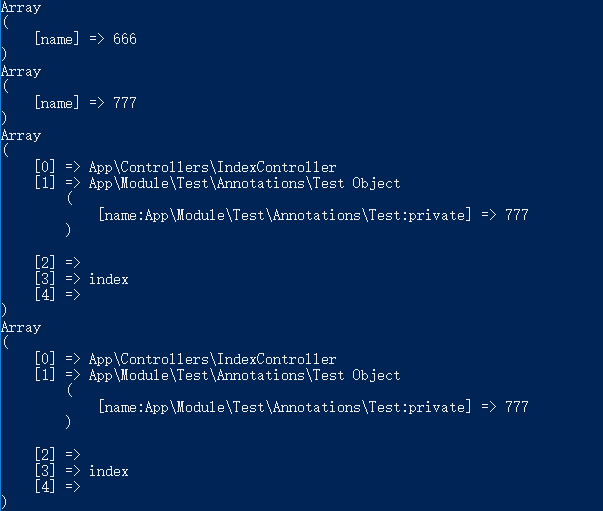603x511 pixels.
Task: Click the third "Array" heading in the output
Action: 21,135
